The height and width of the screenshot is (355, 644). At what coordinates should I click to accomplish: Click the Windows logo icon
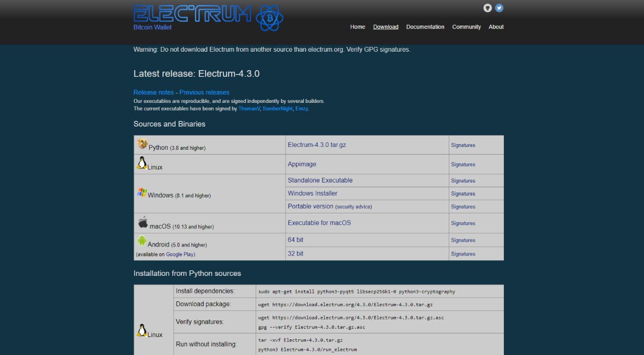(142, 192)
